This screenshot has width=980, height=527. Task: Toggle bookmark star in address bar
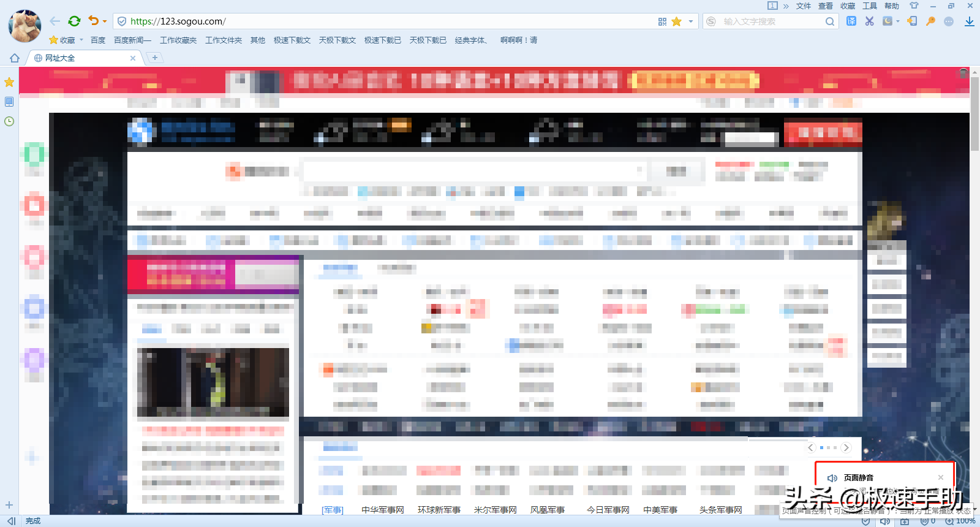[x=677, y=21]
